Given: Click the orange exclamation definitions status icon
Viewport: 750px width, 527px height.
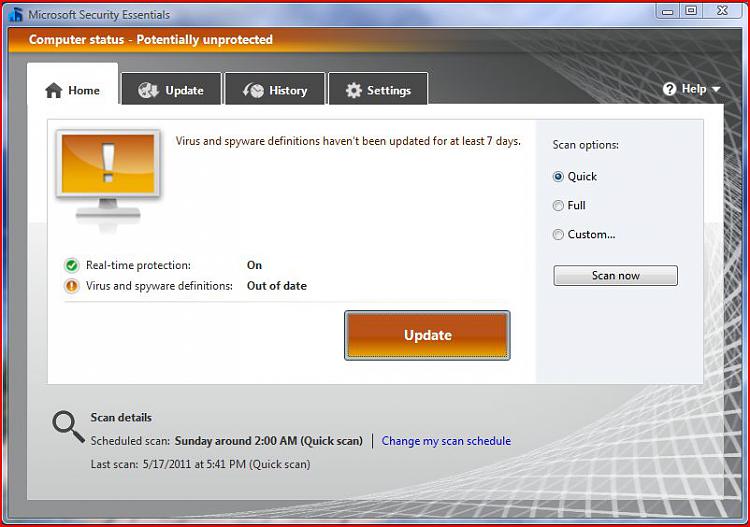Looking at the screenshot, I should tap(72, 286).
